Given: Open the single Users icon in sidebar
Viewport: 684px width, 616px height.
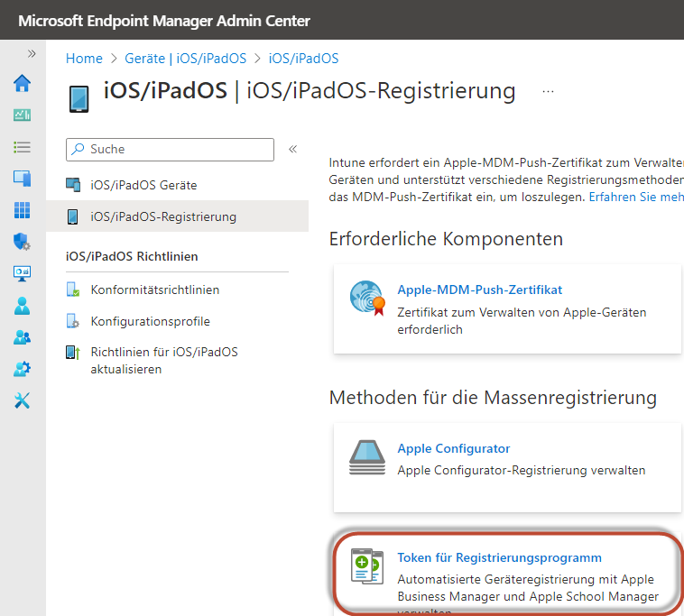Looking at the screenshot, I should pos(23,306).
